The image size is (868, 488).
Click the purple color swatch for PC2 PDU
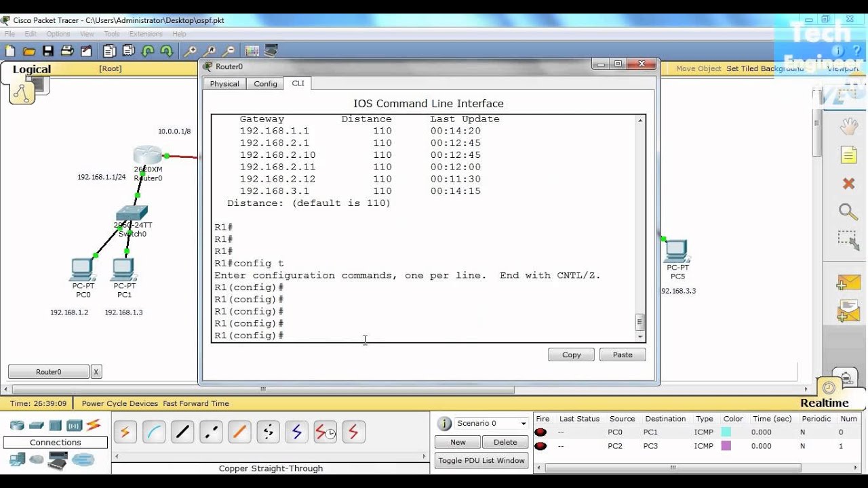[x=726, y=446]
